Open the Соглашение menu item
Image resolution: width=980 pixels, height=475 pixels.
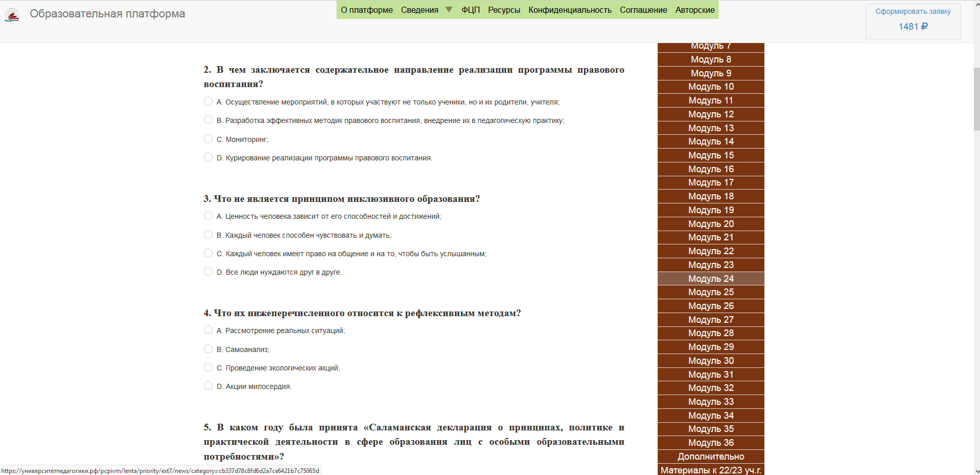[643, 10]
